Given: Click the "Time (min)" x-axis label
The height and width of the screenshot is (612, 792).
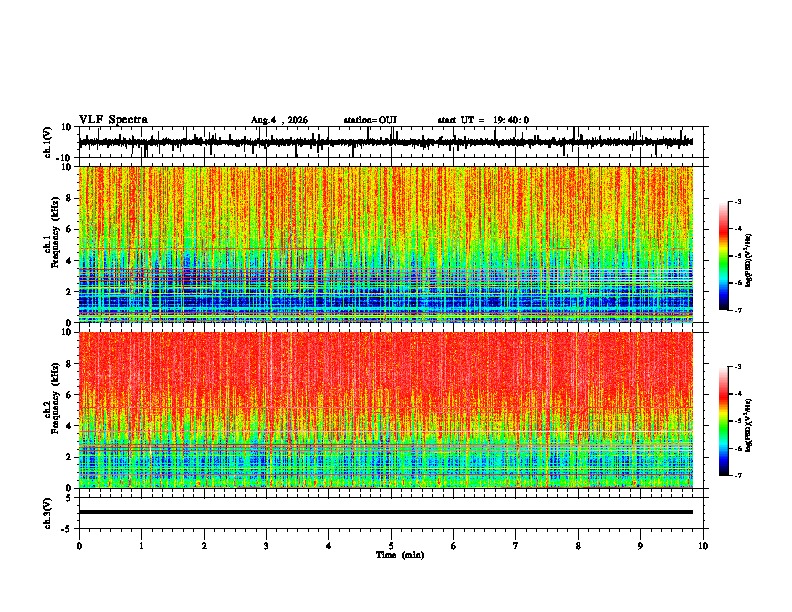Looking at the screenshot, I should (x=400, y=555).
